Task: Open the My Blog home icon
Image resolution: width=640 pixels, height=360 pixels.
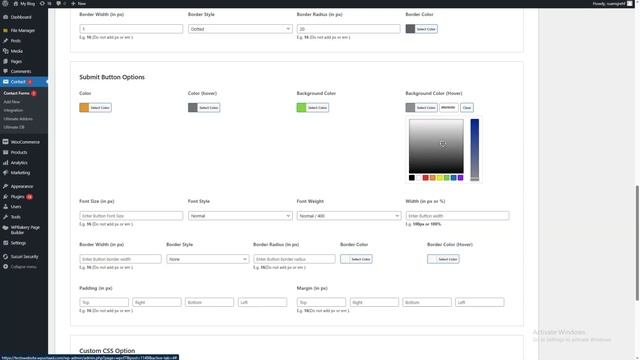Action: pos(16,3)
